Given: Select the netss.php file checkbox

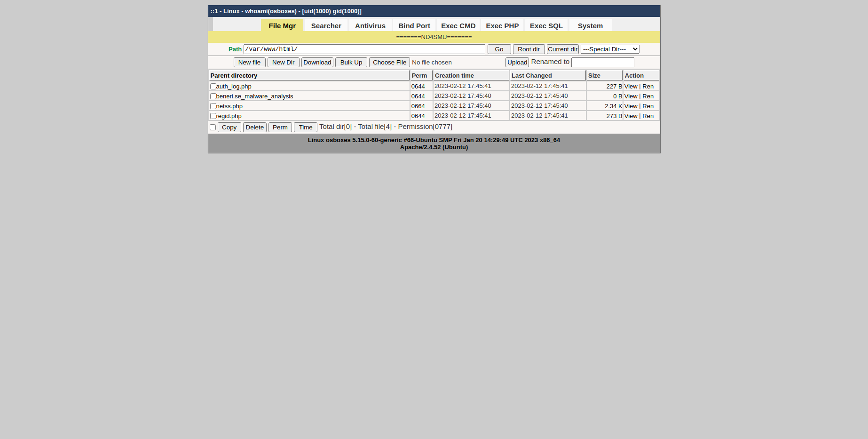Looking at the screenshot, I should tap(213, 106).
